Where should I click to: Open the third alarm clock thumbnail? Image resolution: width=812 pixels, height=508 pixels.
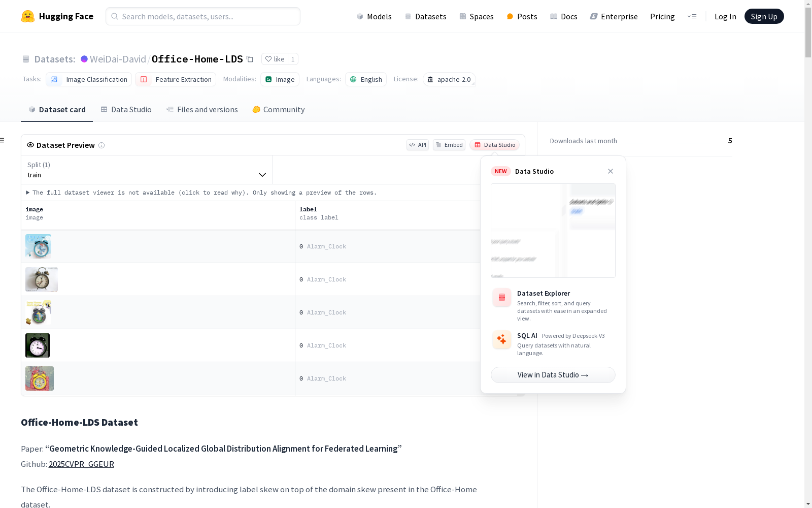tap(39, 312)
